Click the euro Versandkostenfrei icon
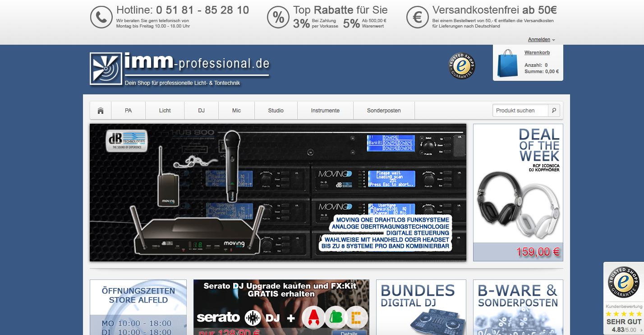Image resolution: width=644 pixels, height=335 pixels. 417,17
